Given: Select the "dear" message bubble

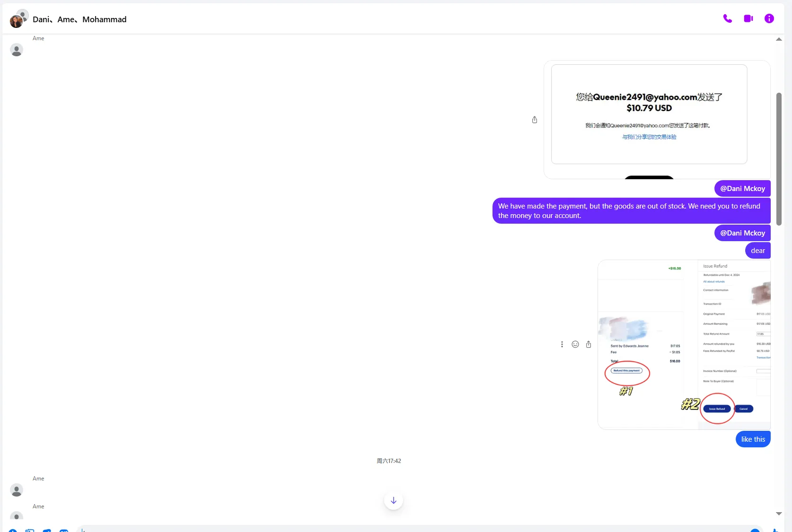Looking at the screenshot, I should pos(758,251).
